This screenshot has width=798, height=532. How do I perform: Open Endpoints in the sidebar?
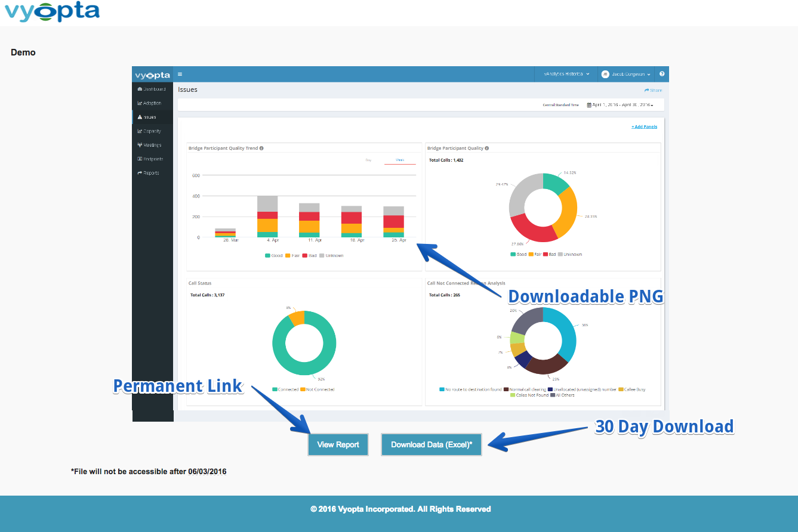pos(150,159)
